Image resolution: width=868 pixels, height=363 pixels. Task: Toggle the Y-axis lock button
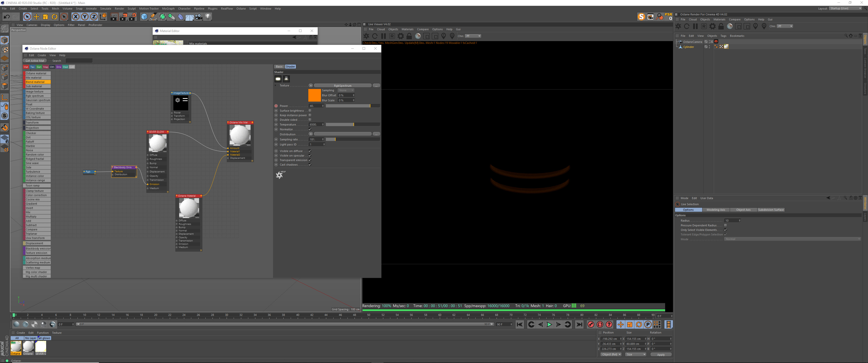[85, 16]
